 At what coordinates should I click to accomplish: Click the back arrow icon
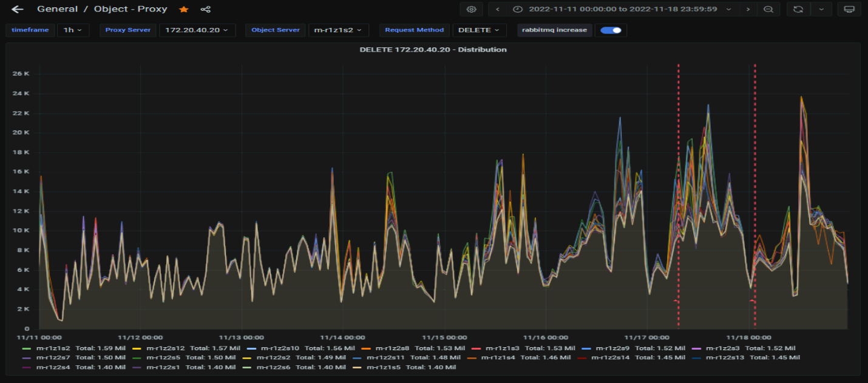pos(18,10)
